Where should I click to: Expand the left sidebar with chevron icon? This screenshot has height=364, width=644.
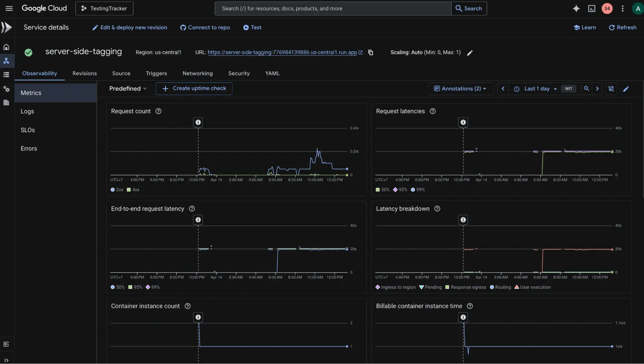(6, 360)
